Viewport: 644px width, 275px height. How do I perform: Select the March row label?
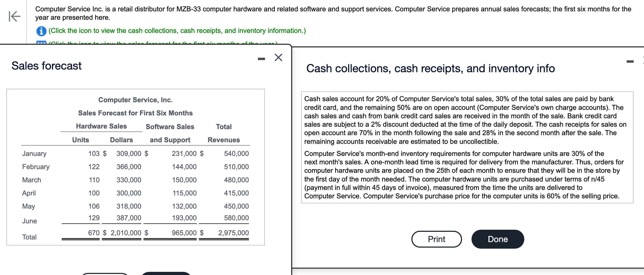pyautogui.click(x=32, y=180)
